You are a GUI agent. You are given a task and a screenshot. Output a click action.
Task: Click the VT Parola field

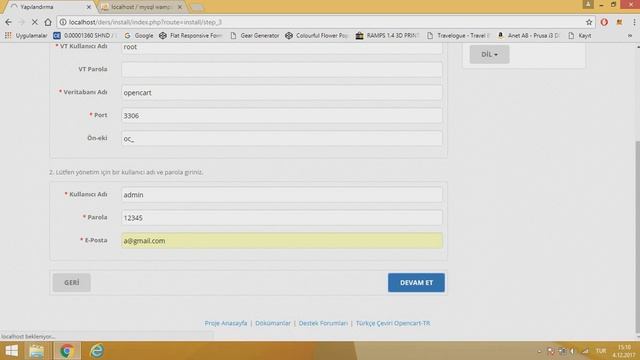click(x=282, y=69)
